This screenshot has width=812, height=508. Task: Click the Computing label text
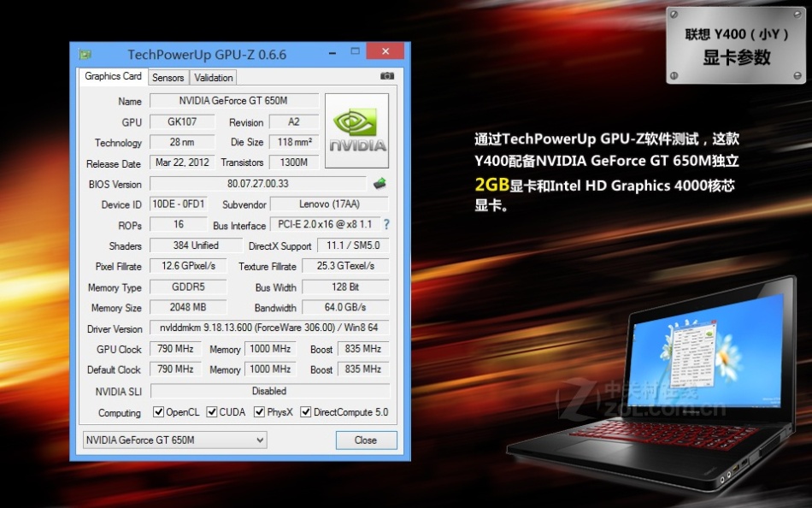pos(120,413)
